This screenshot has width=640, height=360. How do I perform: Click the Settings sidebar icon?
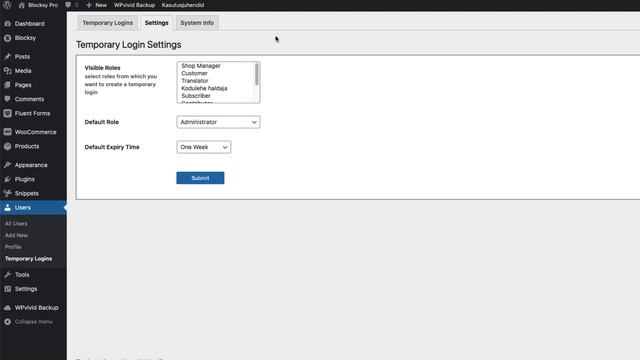tap(7, 289)
